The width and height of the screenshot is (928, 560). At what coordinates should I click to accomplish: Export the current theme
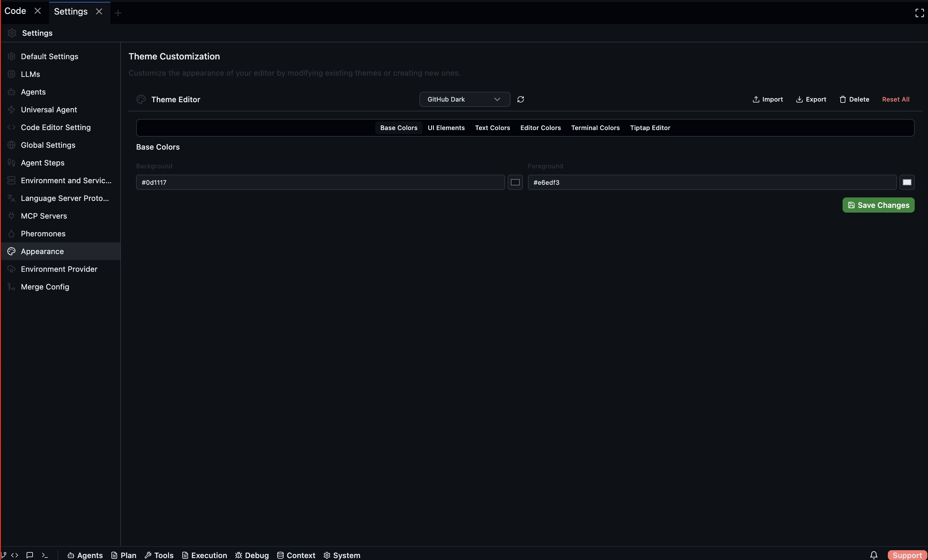point(811,99)
